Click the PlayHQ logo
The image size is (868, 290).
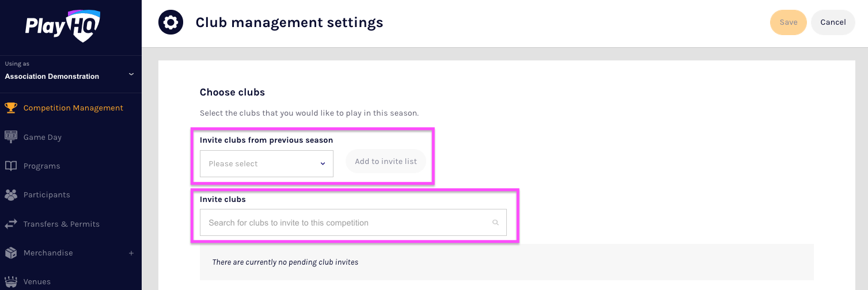point(62,26)
